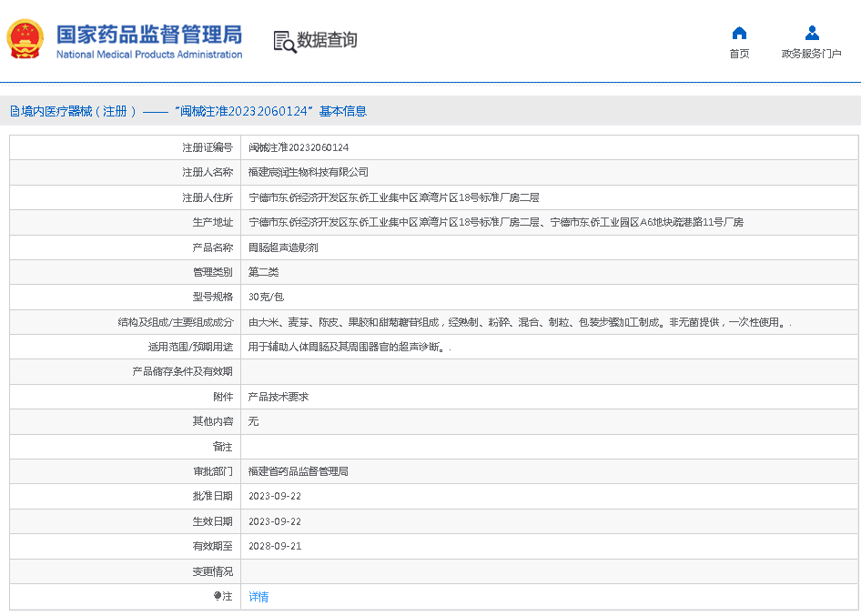This screenshot has height=616, width=861.
Task: Click registrant name 福建宸润生物科技有限公司
Action: pyautogui.click(x=309, y=172)
